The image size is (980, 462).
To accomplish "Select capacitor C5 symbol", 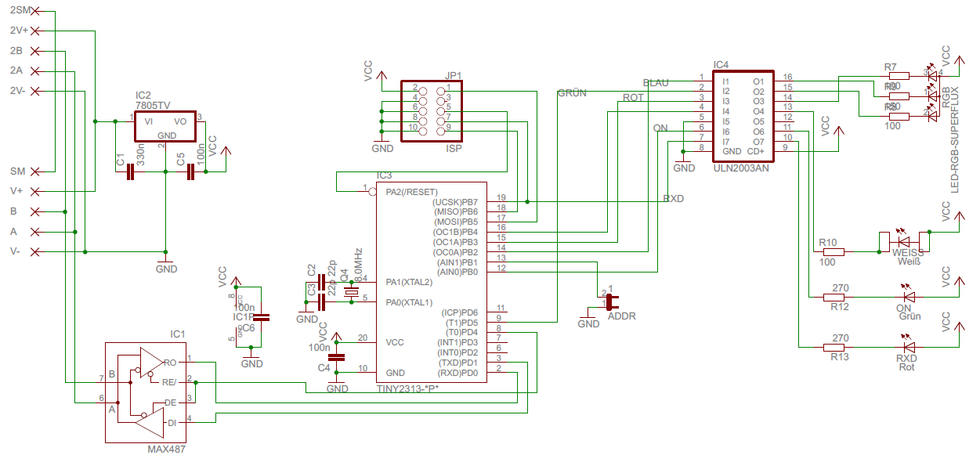I will point(191,172).
